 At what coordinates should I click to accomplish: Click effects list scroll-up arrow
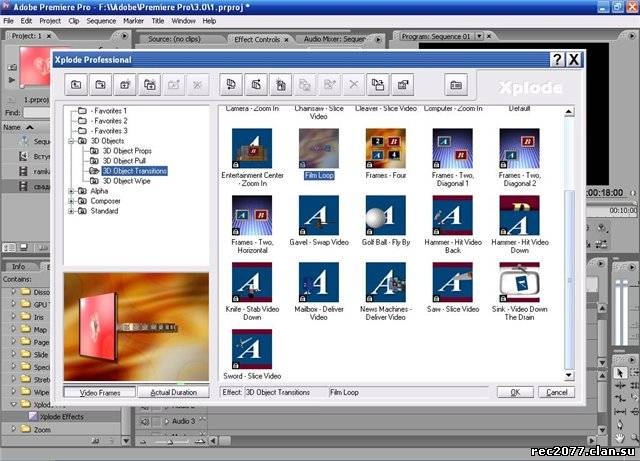[569, 111]
